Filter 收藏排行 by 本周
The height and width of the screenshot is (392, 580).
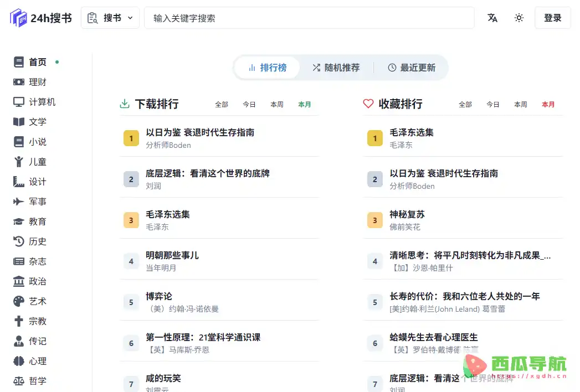(x=520, y=105)
